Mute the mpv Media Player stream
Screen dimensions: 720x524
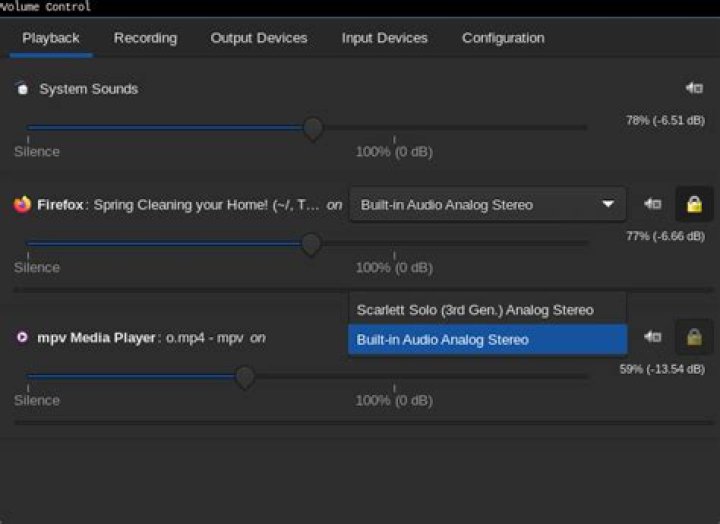[x=652, y=337]
